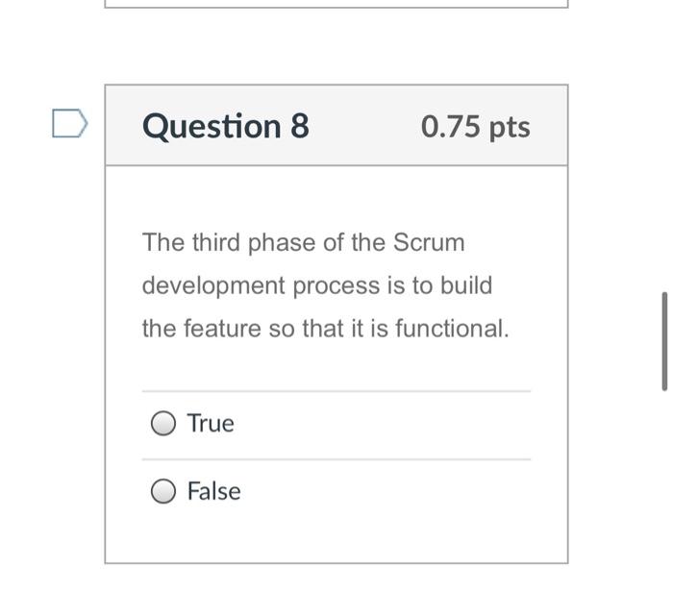
Task: Click the word "Scrum" in the question
Action: tap(428, 243)
